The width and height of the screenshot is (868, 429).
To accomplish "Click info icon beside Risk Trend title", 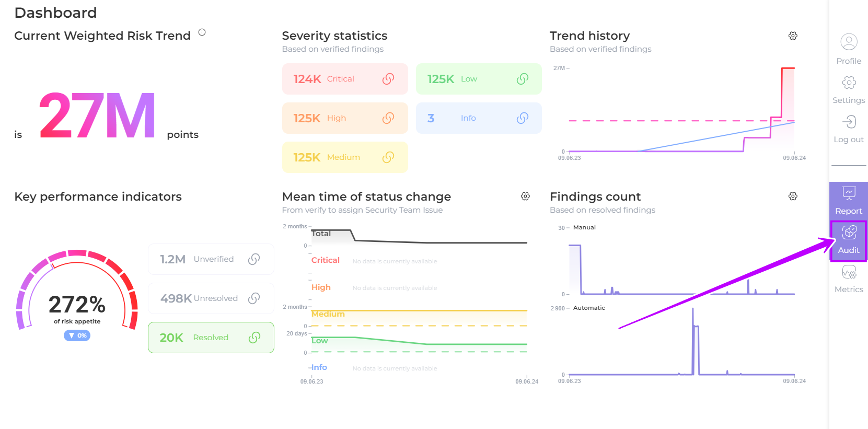I will [x=202, y=32].
